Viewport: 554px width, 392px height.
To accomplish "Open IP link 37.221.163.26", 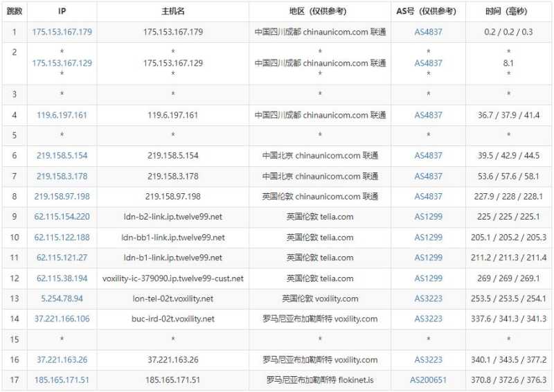I will coord(62,359).
